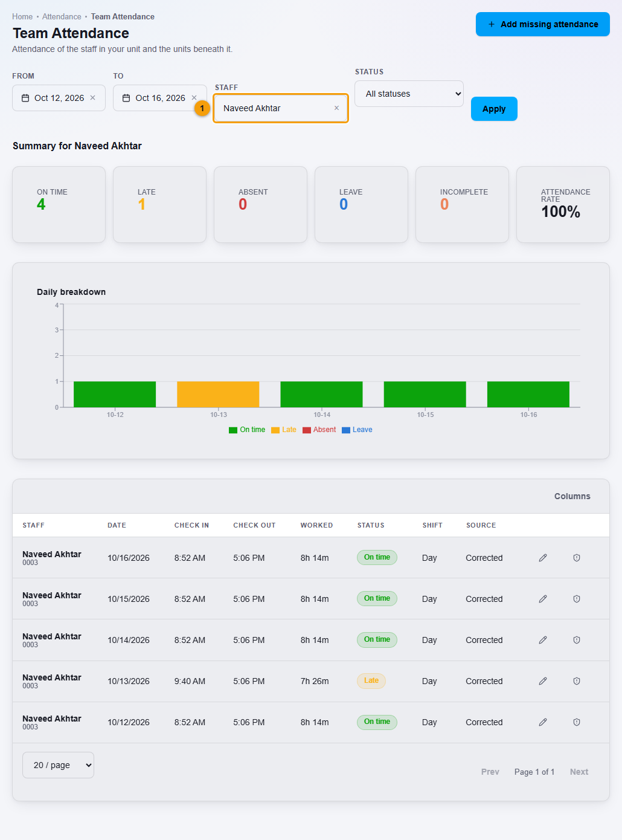Go to the Attendance breadcrumb
Image resolution: width=622 pixels, height=840 pixels.
tap(62, 16)
